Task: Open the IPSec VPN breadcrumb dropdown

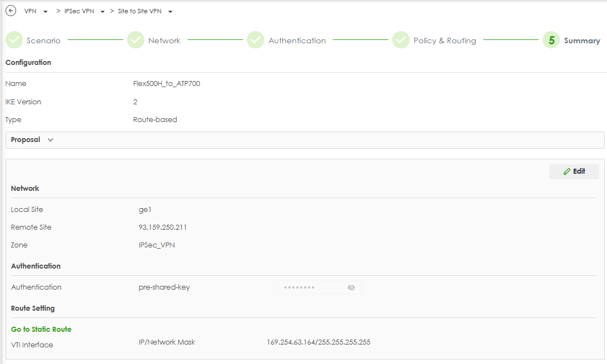Action: pyautogui.click(x=103, y=12)
